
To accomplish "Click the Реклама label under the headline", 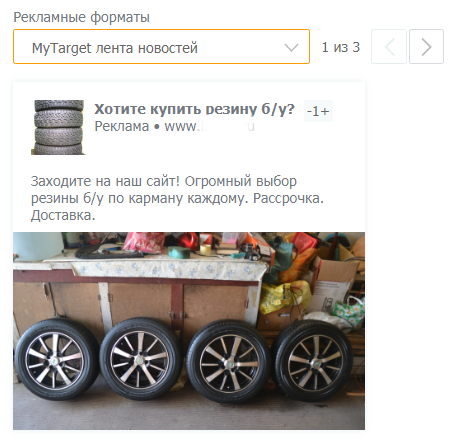I will (122, 127).
